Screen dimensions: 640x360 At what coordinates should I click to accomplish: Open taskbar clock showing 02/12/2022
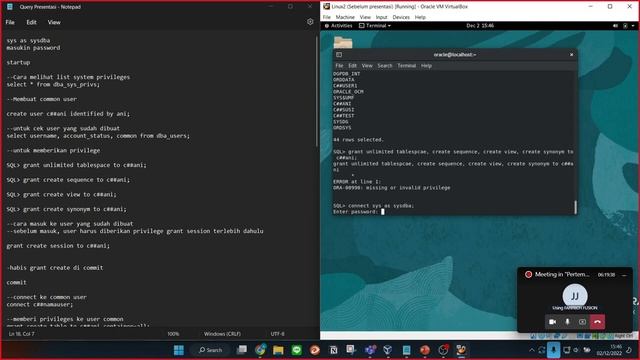pos(609,350)
